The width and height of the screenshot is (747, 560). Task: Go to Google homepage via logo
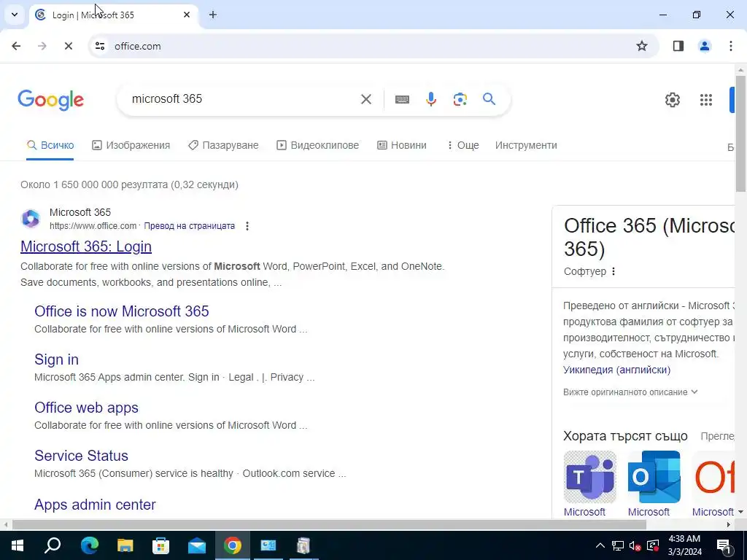coord(50,100)
